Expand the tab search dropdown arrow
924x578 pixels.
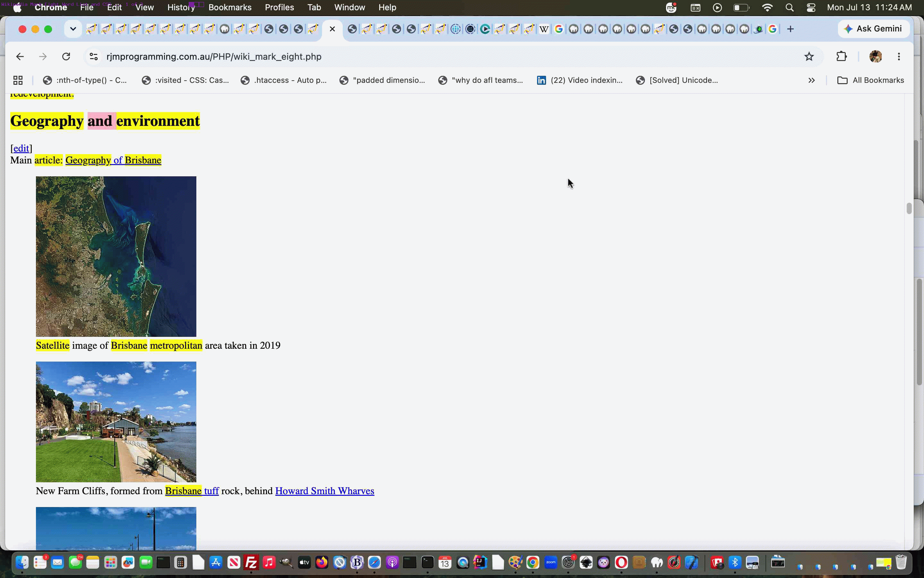(73, 29)
